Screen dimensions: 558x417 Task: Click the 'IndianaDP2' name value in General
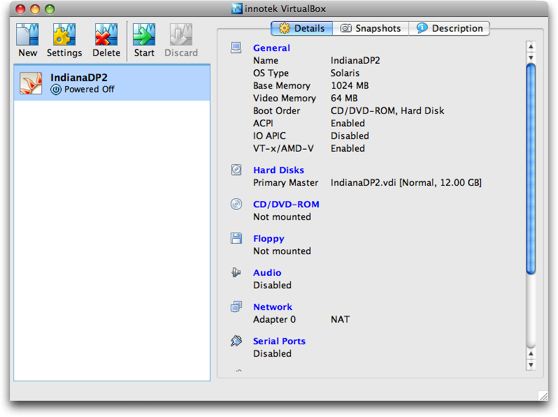coord(355,60)
